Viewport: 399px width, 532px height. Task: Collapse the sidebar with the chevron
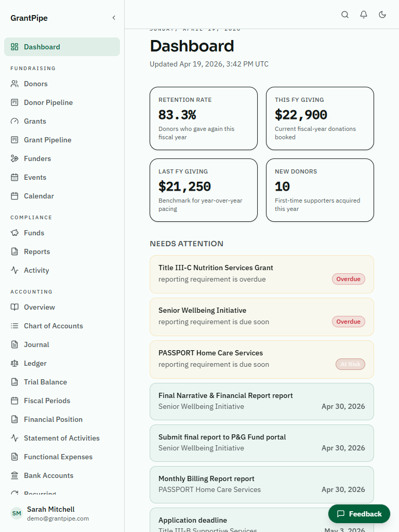click(x=114, y=18)
